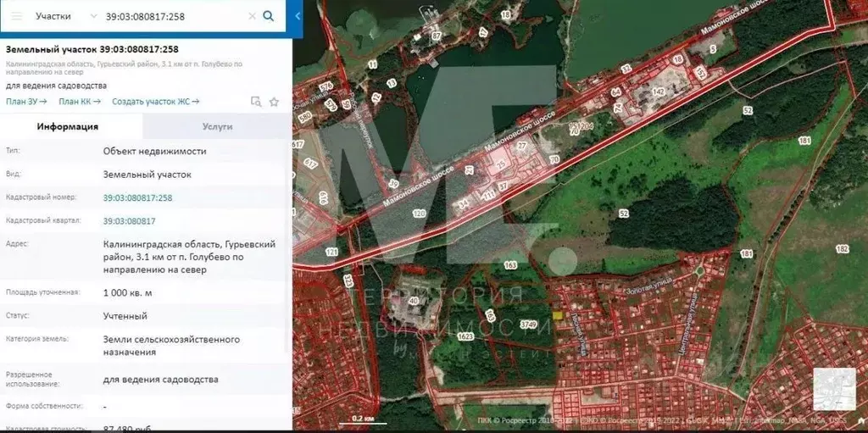868x433 pixels.
Task: Click the 0.2 км scale bar
Action: [361, 419]
